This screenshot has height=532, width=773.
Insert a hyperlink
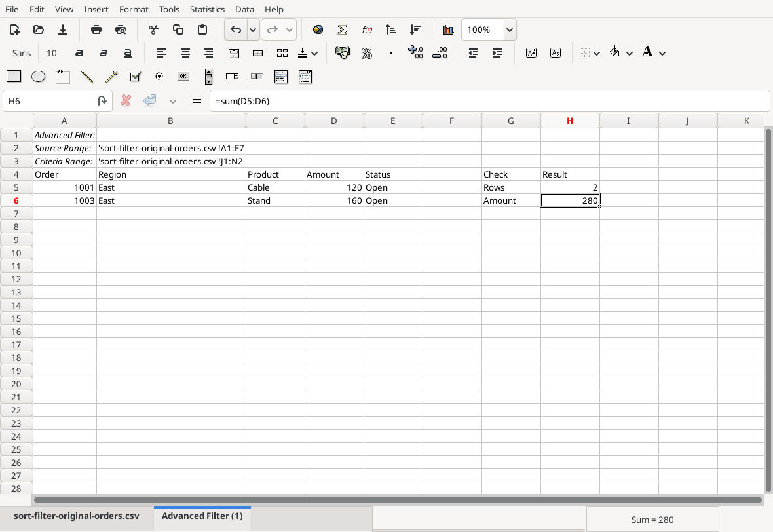click(x=318, y=29)
